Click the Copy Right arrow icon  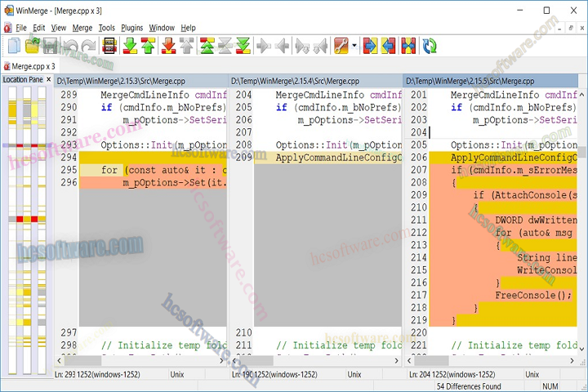point(264,46)
